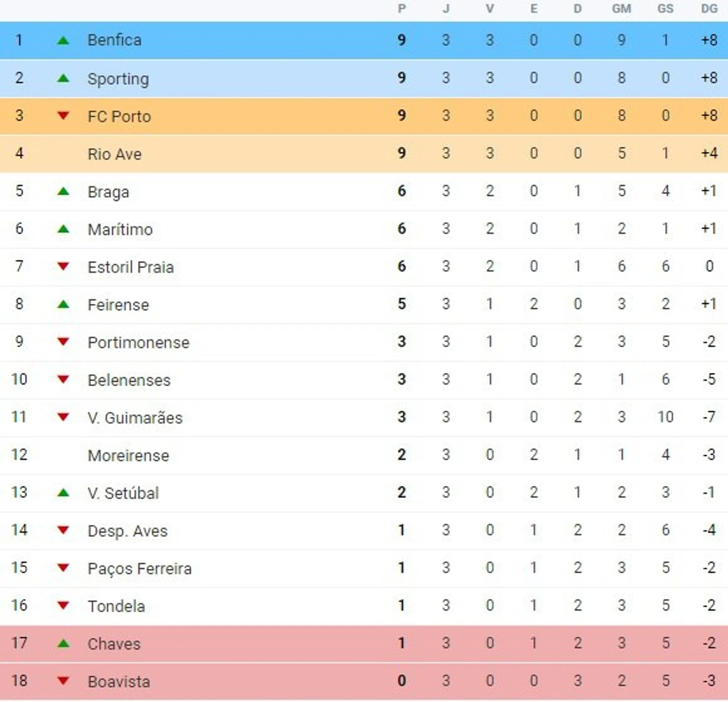The height and width of the screenshot is (702, 728).
Task: Click the red down arrow beside Belenenses
Action: click(x=63, y=380)
